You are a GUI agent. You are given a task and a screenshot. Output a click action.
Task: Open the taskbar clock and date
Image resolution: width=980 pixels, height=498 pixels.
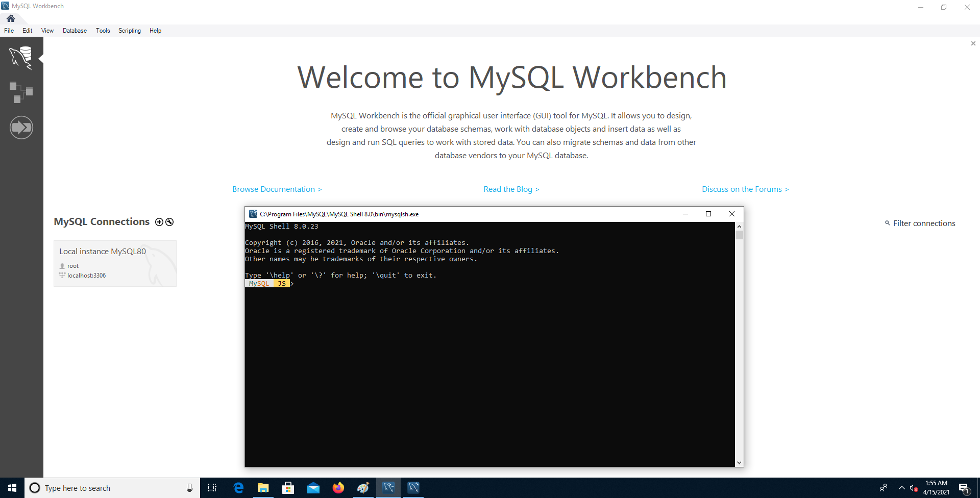[x=936, y=488]
